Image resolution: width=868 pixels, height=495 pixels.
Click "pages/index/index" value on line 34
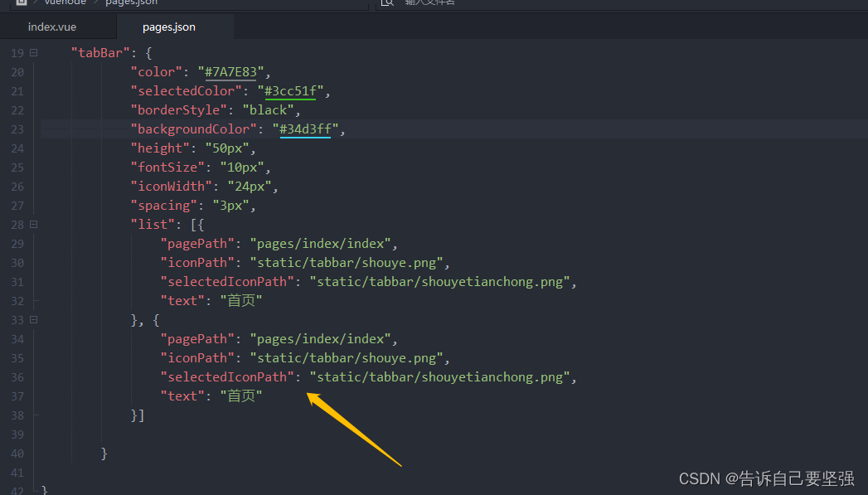321,339
